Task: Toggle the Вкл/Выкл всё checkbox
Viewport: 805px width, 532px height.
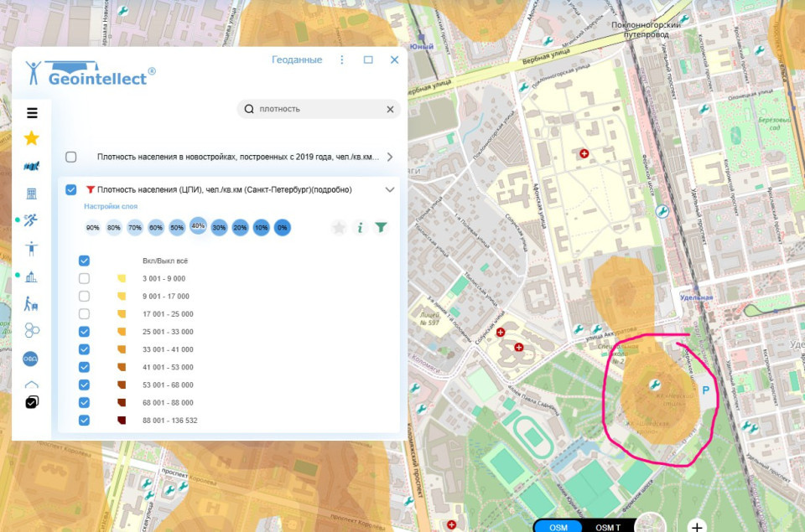Action: 84,261
